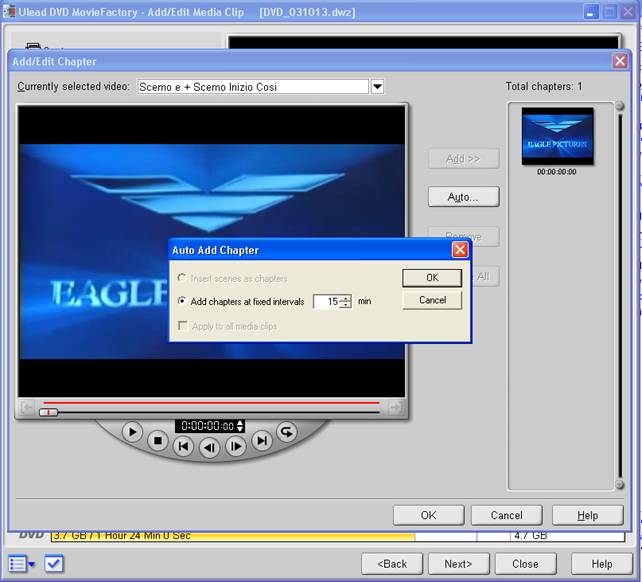The width and height of the screenshot is (642, 582).
Task: Click the selected video name field
Action: pos(253,87)
